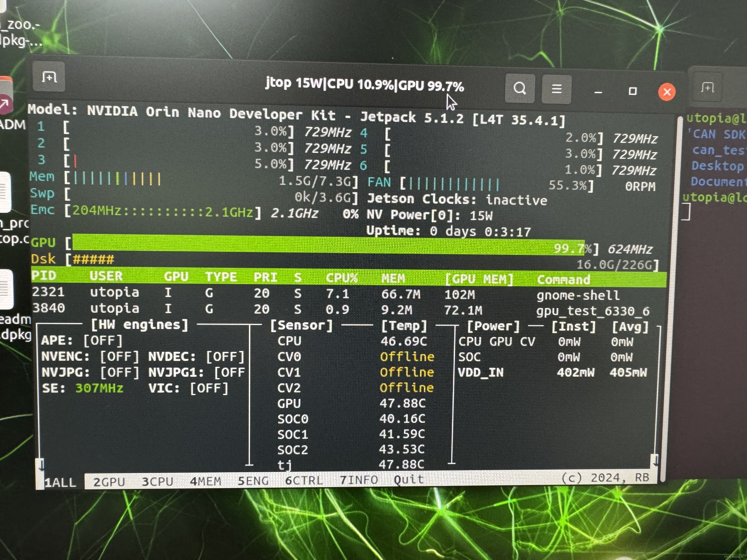Click the terminal search magnifier icon
The width and height of the screenshot is (747, 560).
point(520,89)
